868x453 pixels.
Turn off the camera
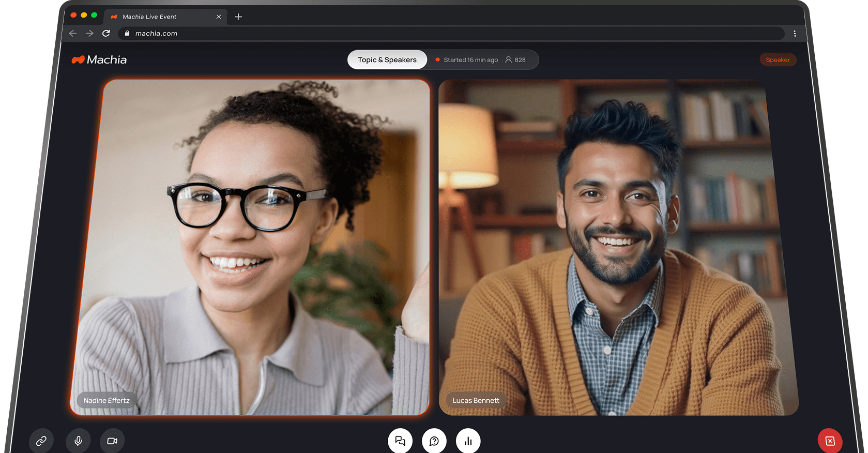112,441
